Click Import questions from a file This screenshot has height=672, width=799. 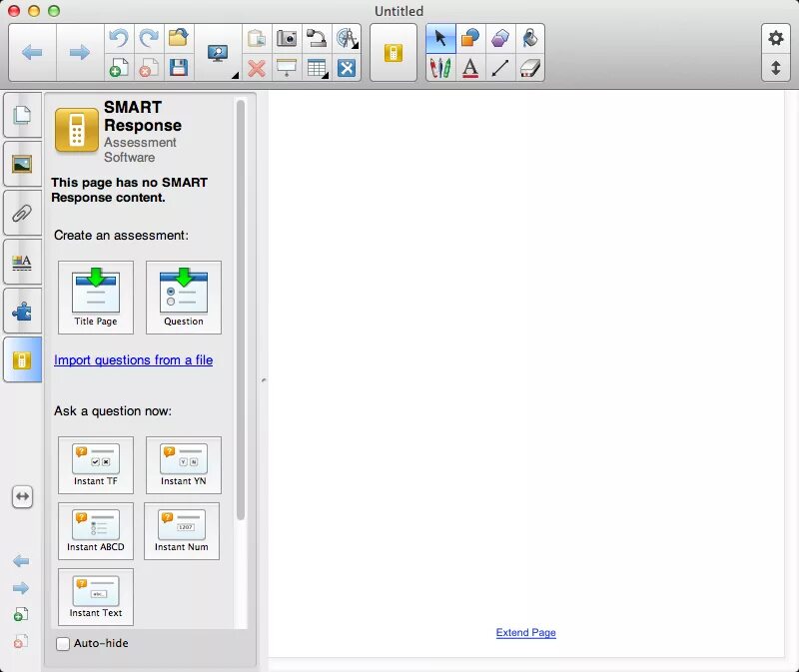point(134,360)
